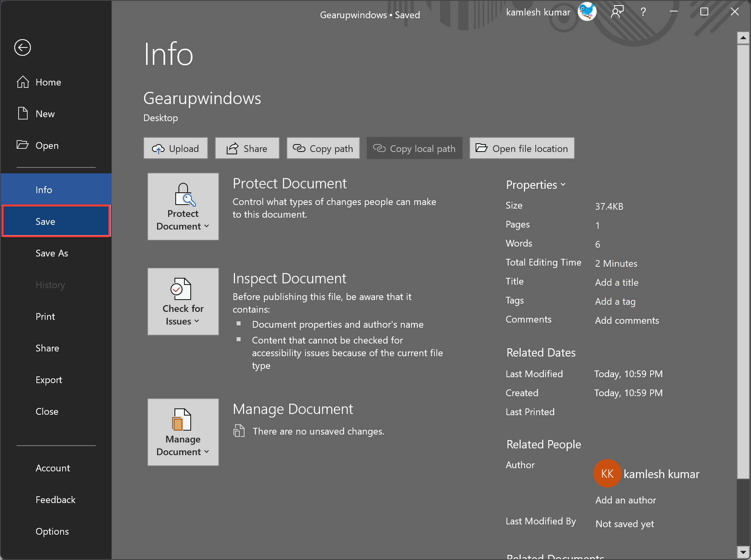Viewport: 751px width, 560px height.
Task: Click the 2 Minutes editing time value
Action: point(616,264)
